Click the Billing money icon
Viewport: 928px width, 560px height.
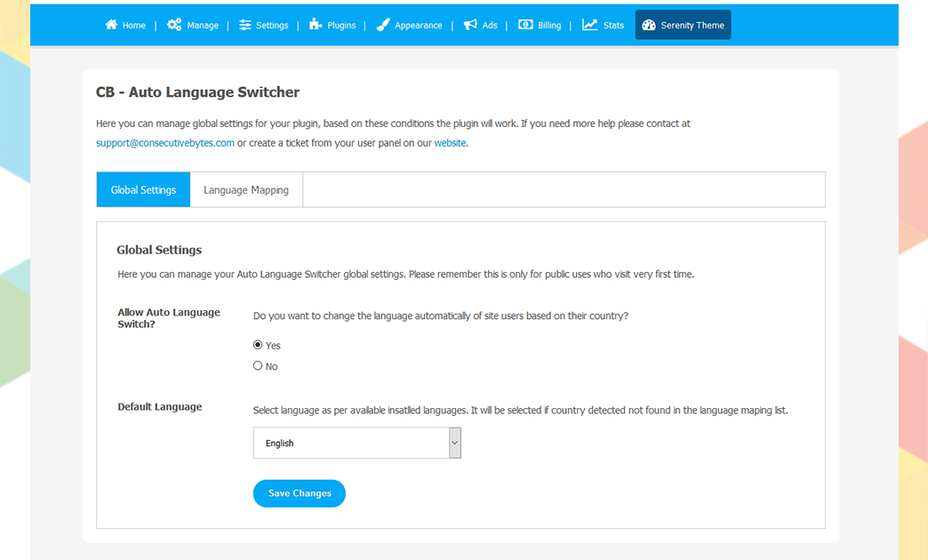pos(526,25)
